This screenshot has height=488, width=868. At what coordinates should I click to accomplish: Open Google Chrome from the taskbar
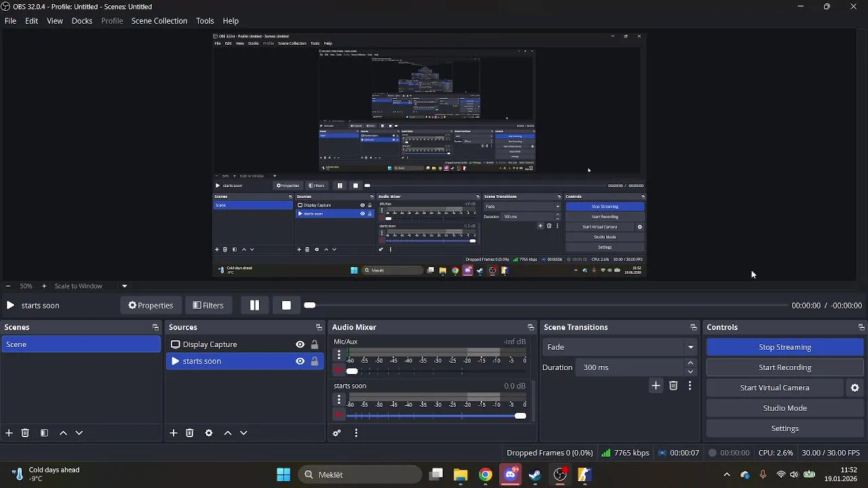pos(486,474)
